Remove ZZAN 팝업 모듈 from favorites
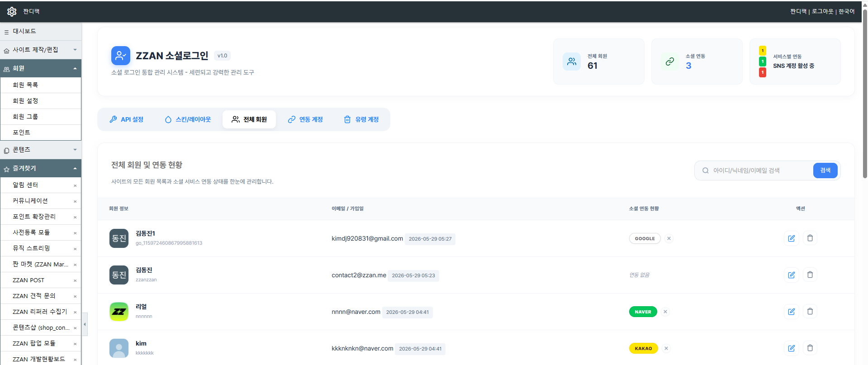This screenshot has width=868, height=365. (x=75, y=344)
